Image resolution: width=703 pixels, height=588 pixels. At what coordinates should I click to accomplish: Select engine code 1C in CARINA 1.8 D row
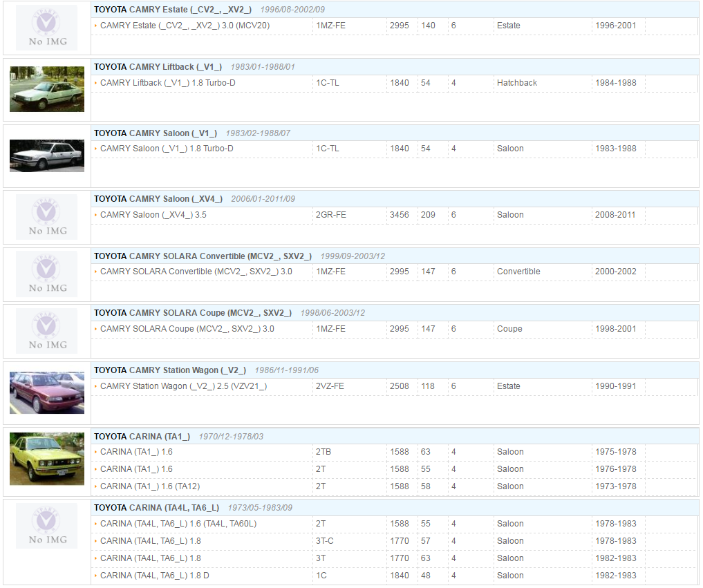click(321, 576)
